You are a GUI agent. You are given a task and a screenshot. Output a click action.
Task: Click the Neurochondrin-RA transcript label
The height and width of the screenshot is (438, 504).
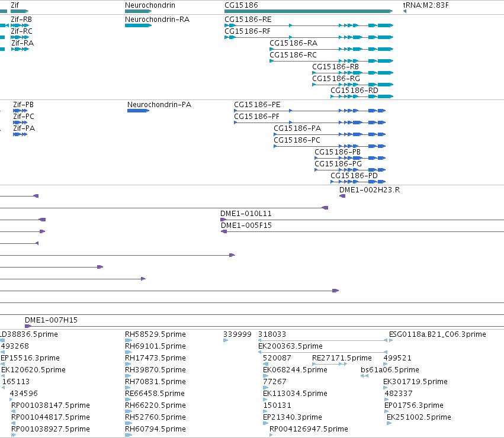[x=157, y=20]
